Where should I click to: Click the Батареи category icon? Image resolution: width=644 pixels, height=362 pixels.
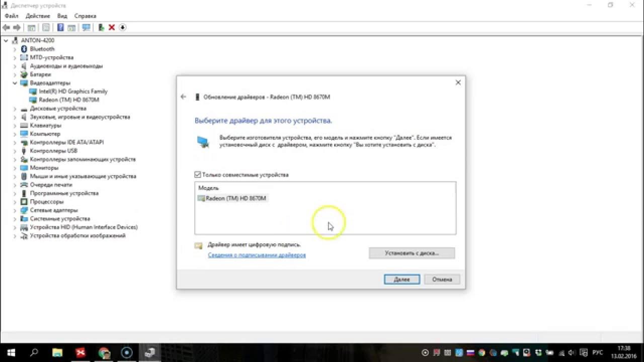click(24, 74)
